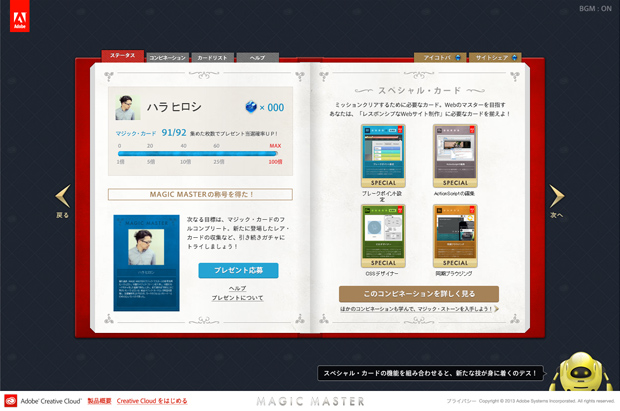
Task: Click the × 000 stone counter
Action: pyautogui.click(x=272, y=108)
